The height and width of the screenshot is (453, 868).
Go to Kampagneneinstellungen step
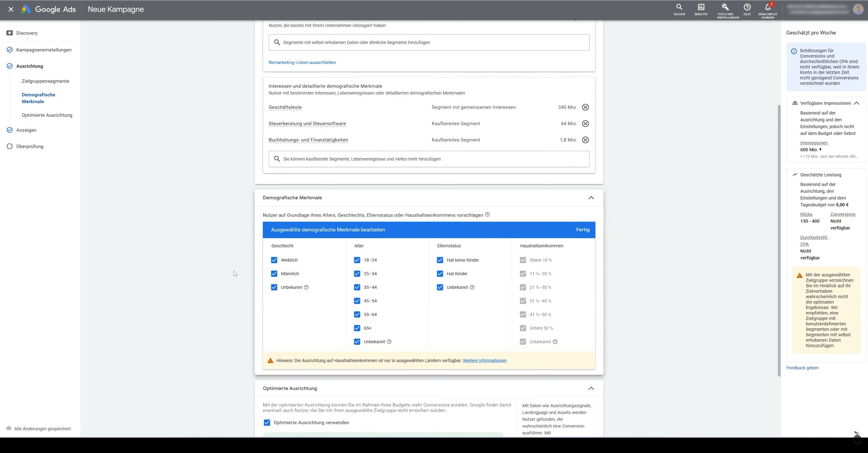point(44,50)
